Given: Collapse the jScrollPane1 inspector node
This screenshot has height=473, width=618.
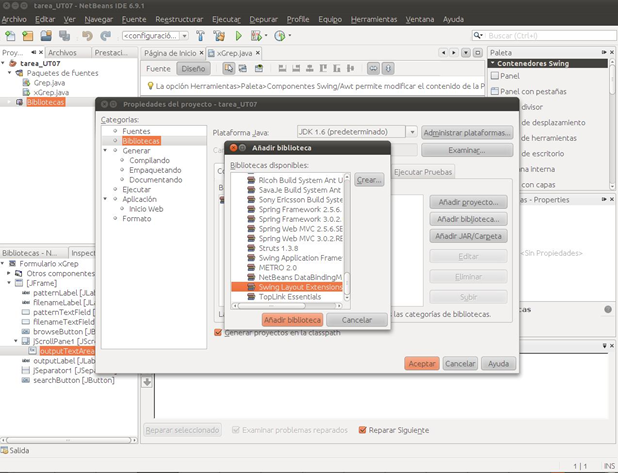Looking at the screenshot, I should click(16, 341).
